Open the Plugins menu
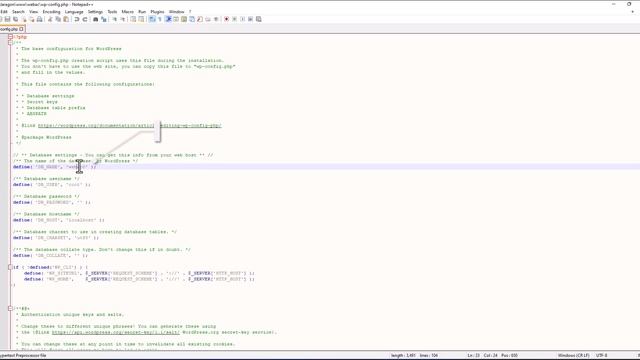 [157, 12]
